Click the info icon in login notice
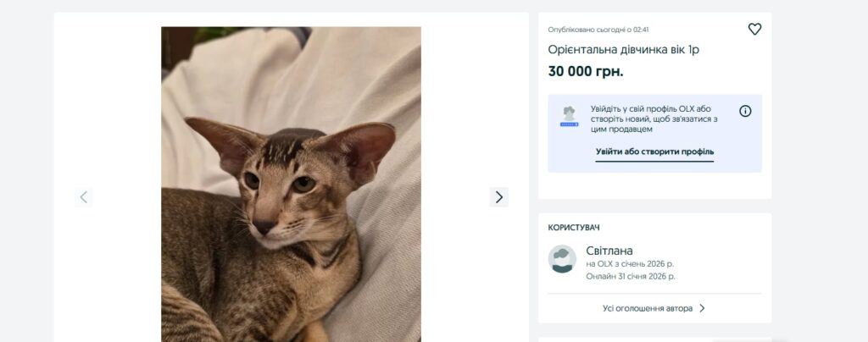Screen dimensions: 868x342 pos(745,111)
